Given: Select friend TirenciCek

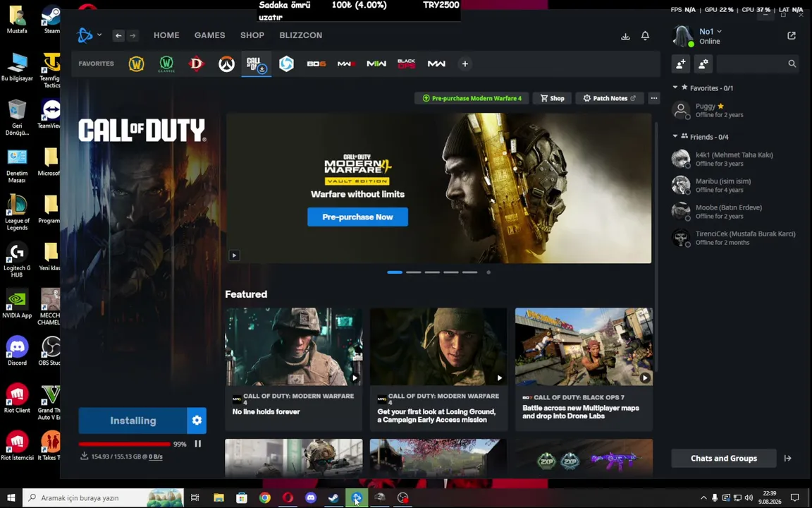Looking at the screenshot, I should (x=734, y=238).
